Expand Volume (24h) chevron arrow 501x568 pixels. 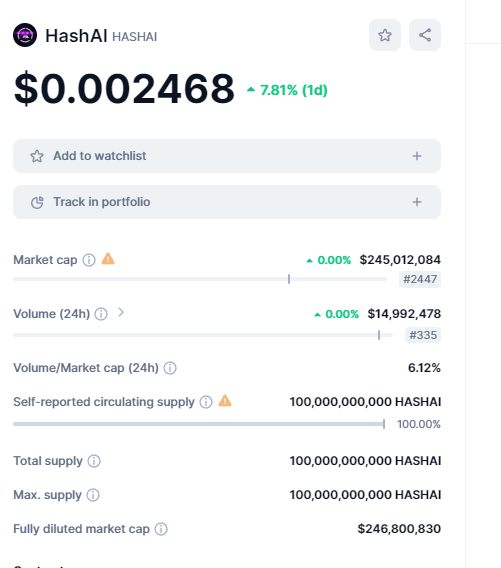pyautogui.click(x=121, y=312)
